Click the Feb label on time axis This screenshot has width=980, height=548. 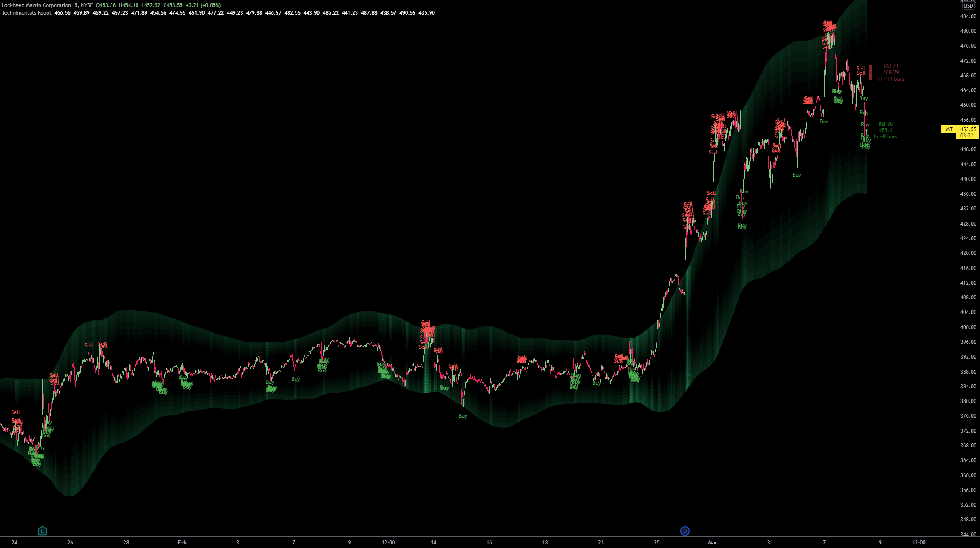tap(182, 542)
